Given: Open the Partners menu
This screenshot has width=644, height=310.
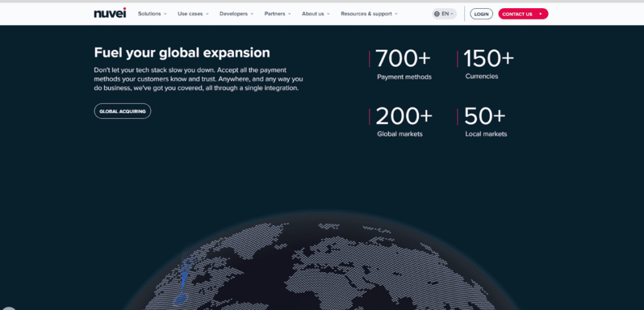Looking at the screenshot, I should click(x=277, y=14).
